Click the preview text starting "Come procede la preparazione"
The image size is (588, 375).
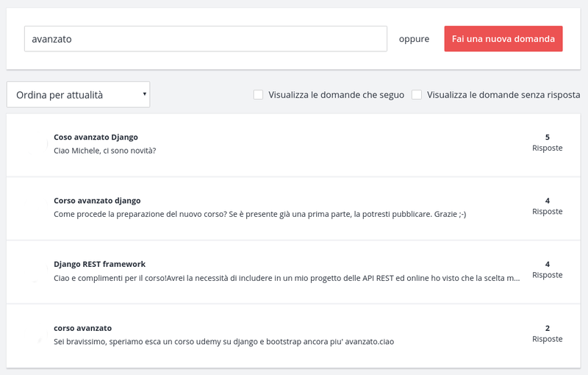pyautogui.click(x=260, y=214)
